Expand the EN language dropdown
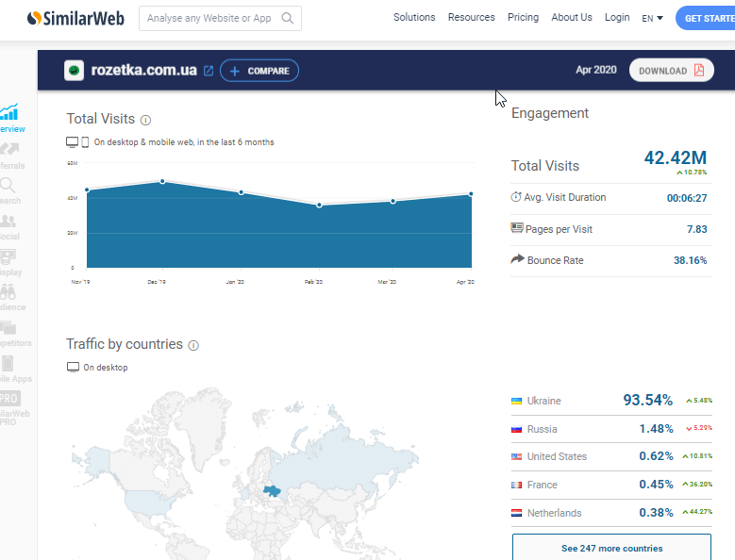The width and height of the screenshot is (735, 560). point(652,18)
